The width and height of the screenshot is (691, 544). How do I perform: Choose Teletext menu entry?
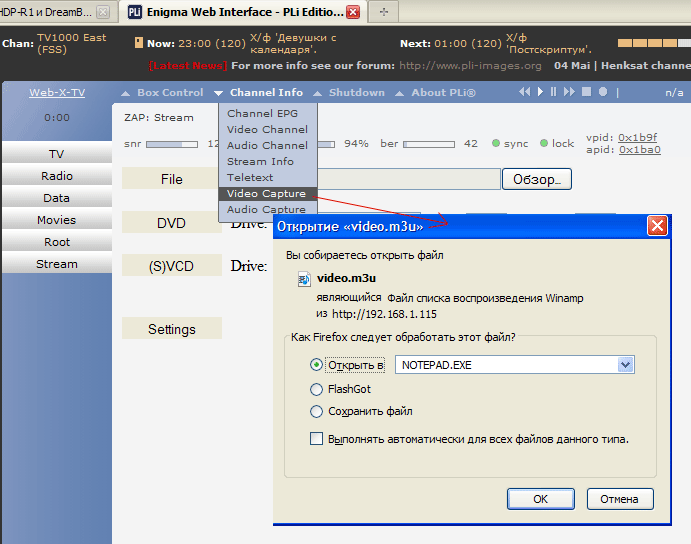[x=267, y=177]
